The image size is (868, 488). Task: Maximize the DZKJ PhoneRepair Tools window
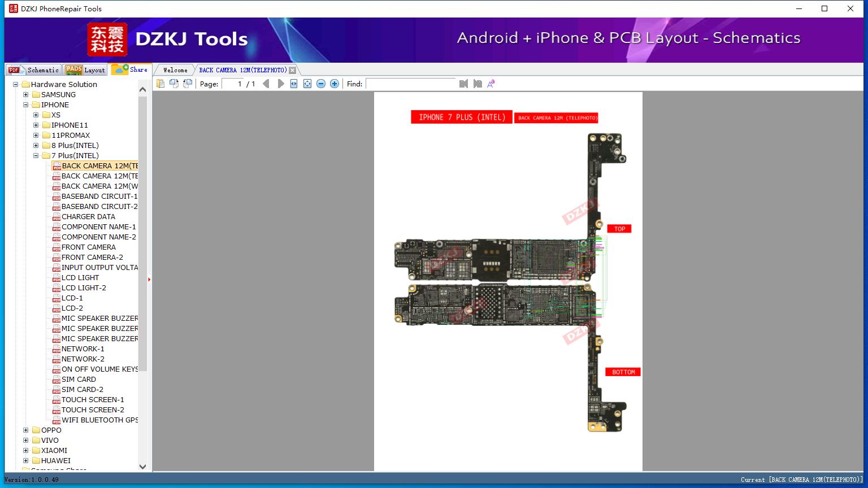point(824,8)
